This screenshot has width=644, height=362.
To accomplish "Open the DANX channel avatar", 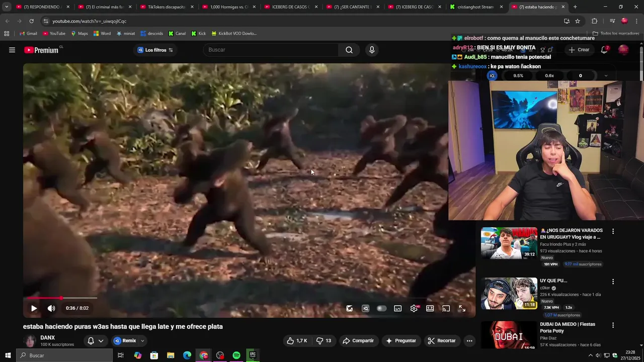I will tap(30, 341).
